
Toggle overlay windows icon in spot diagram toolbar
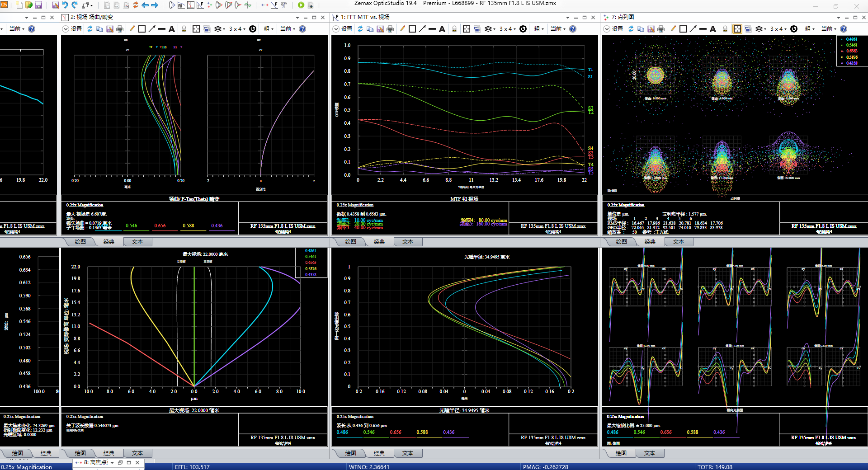click(748, 29)
